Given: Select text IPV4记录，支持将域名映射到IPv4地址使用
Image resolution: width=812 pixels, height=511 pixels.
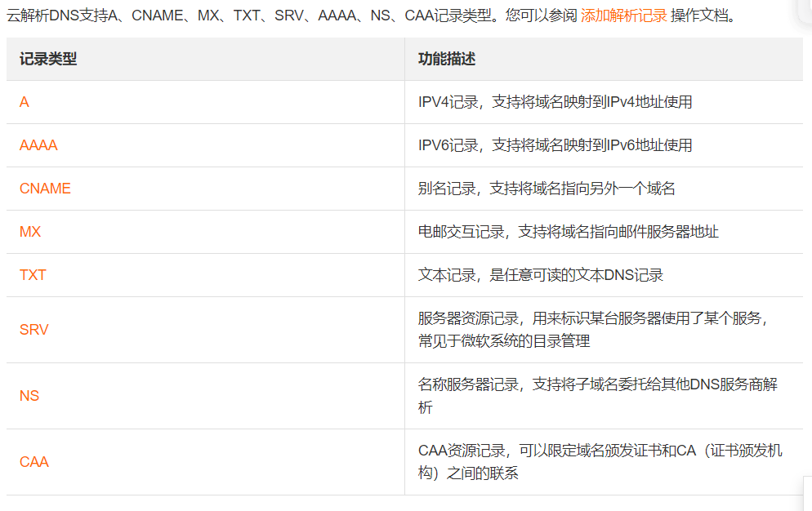Looking at the screenshot, I should [555, 102].
